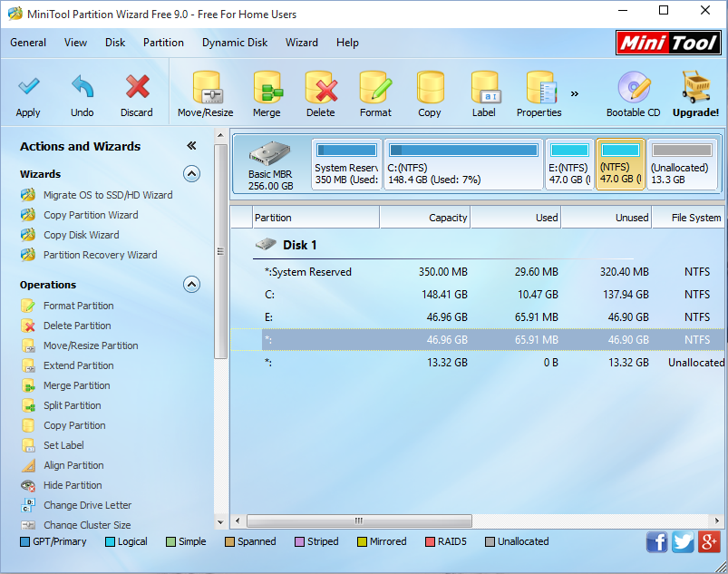Open the View menu
Image resolution: width=728 pixels, height=574 pixels.
75,43
